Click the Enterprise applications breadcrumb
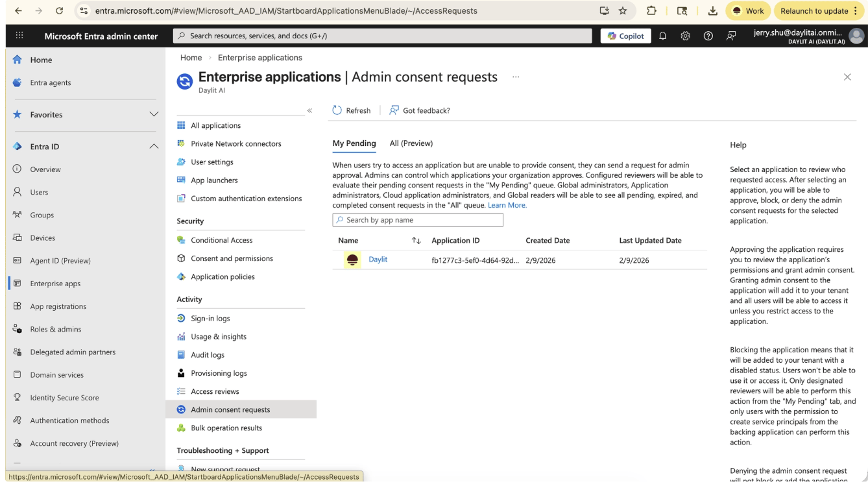 click(260, 58)
